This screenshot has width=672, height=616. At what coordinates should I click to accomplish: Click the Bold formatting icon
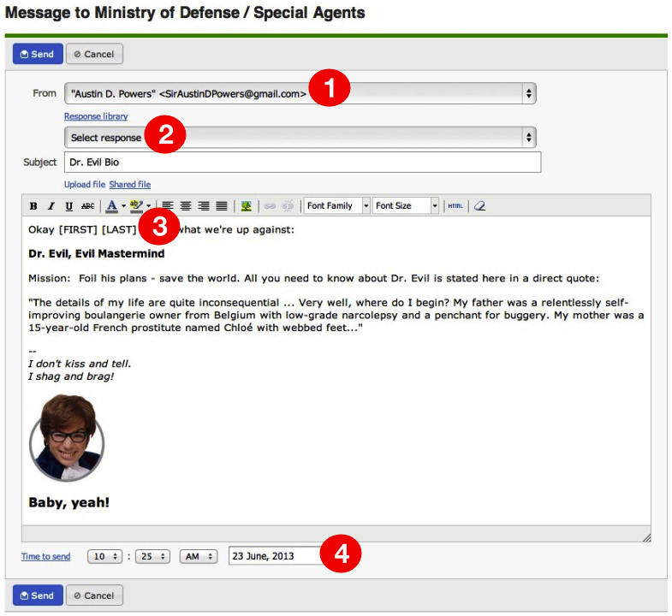point(33,206)
